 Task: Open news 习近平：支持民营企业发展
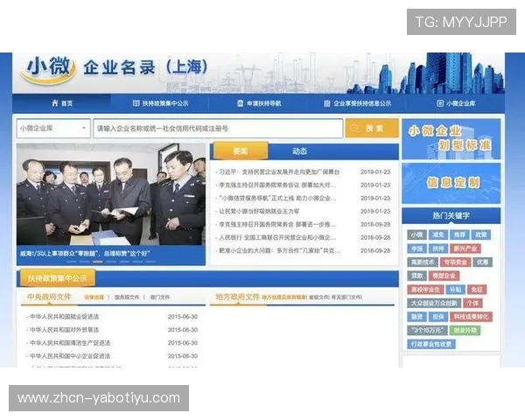coord(279,171)
